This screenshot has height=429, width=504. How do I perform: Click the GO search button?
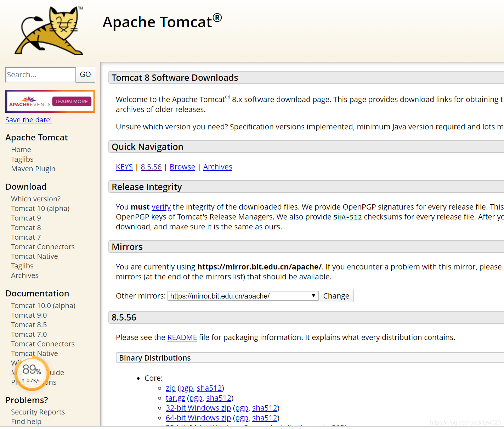[x=85, y=74]
